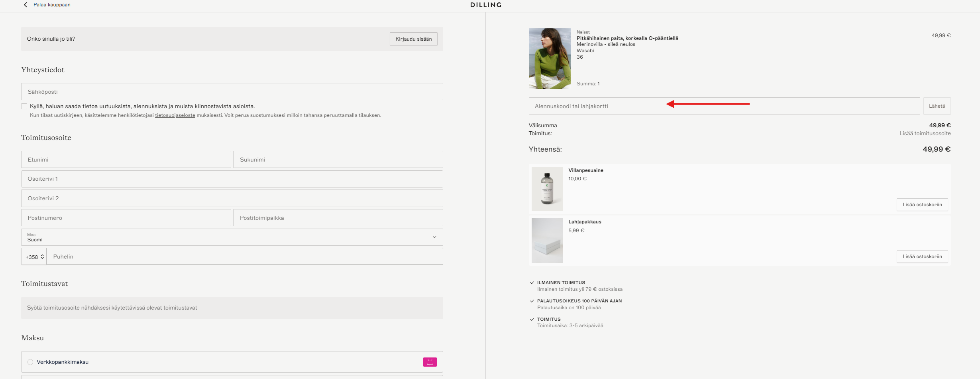Click the Etunimi input field
Viewport: 980px width, 379px height.
126,159
